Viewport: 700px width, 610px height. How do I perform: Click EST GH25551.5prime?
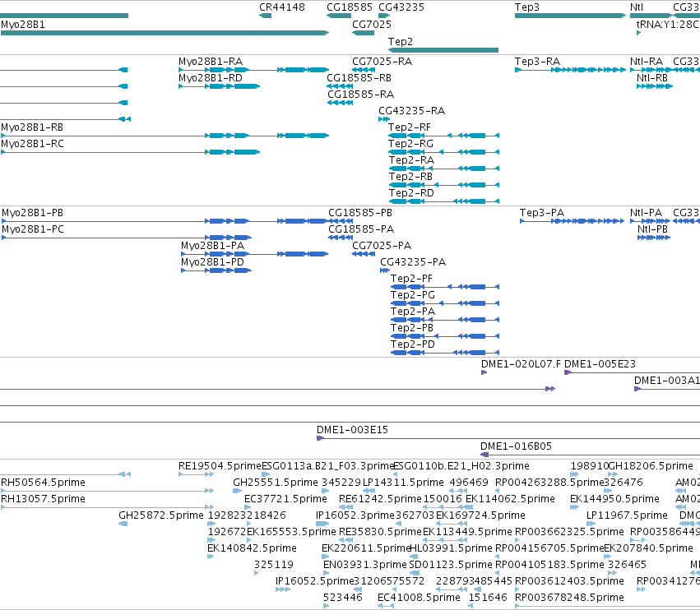(237, 491)
